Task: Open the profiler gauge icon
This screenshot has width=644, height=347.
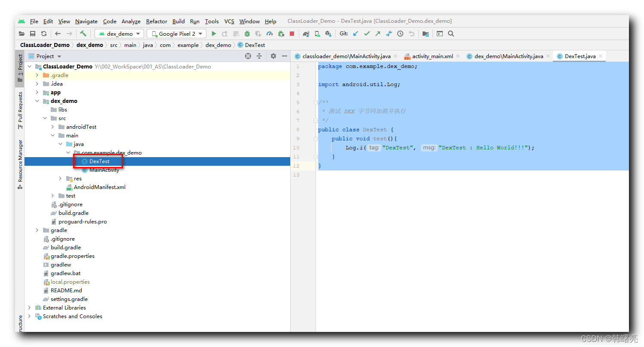Action: click(270, 34)
